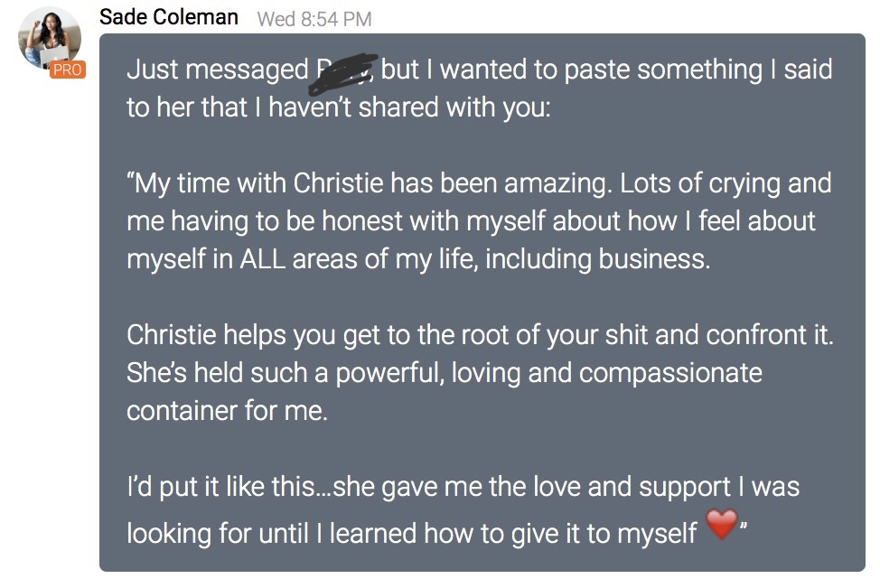
Task: Click the line starting "me having to be honest"
Action: (271, 221)
